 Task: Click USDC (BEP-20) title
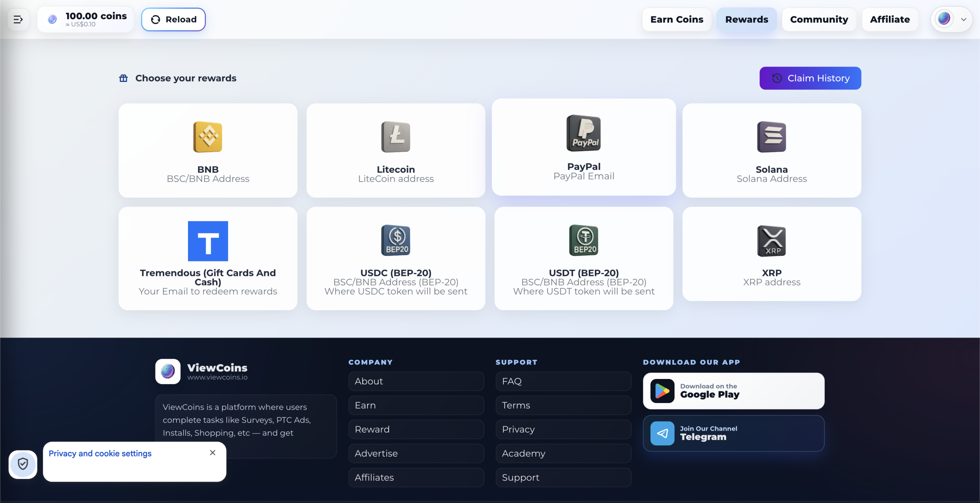click(x=396, y=273)
